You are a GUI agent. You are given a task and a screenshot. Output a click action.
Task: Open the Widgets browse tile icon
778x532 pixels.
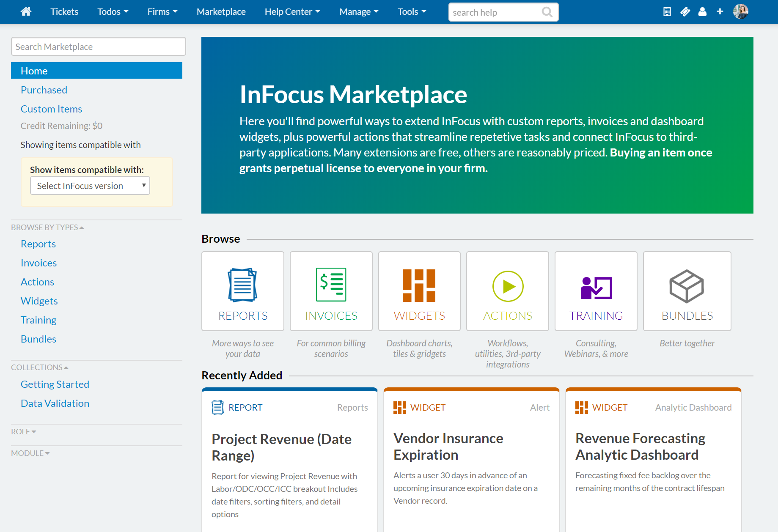(x=419, y=285)
